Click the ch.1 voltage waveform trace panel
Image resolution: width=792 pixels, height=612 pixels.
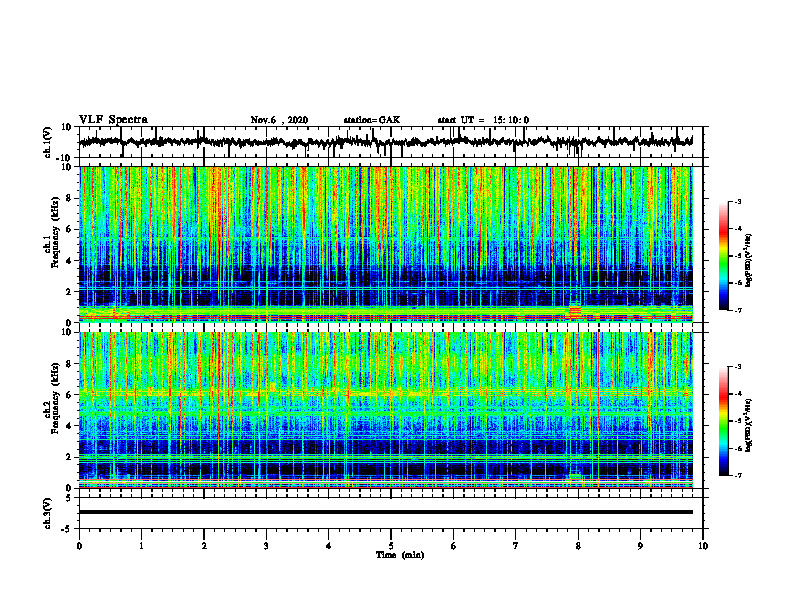[x=390, y=142]
